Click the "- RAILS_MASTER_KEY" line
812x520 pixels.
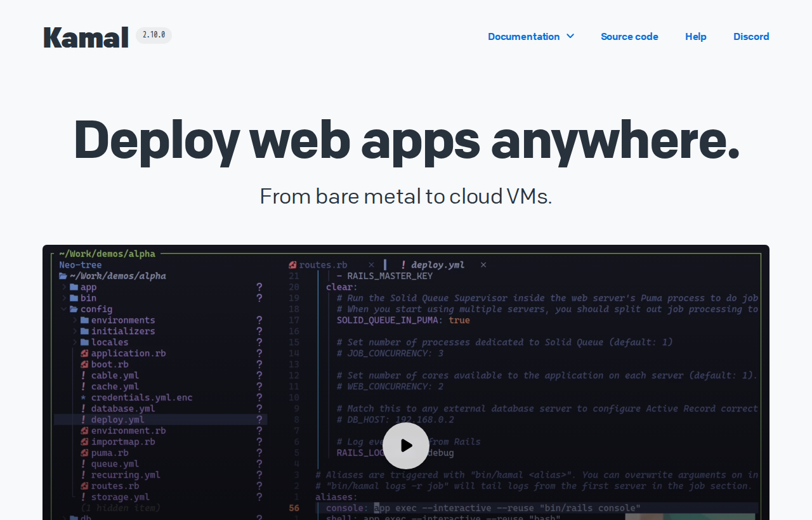pyautogui.click(x=384, y=276)
